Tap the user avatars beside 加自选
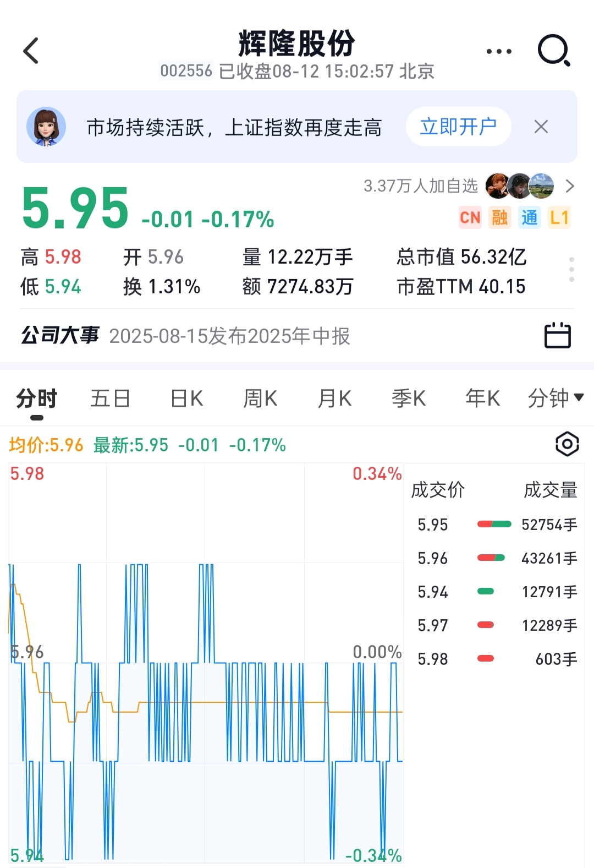594x868 pixels. tap(520, 186)
